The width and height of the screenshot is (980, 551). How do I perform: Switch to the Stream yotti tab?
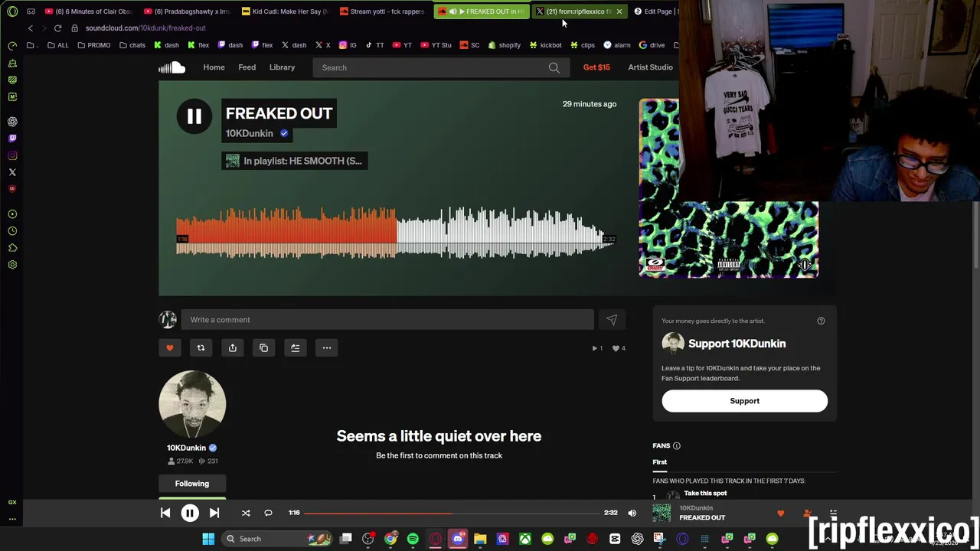[381, 11]
